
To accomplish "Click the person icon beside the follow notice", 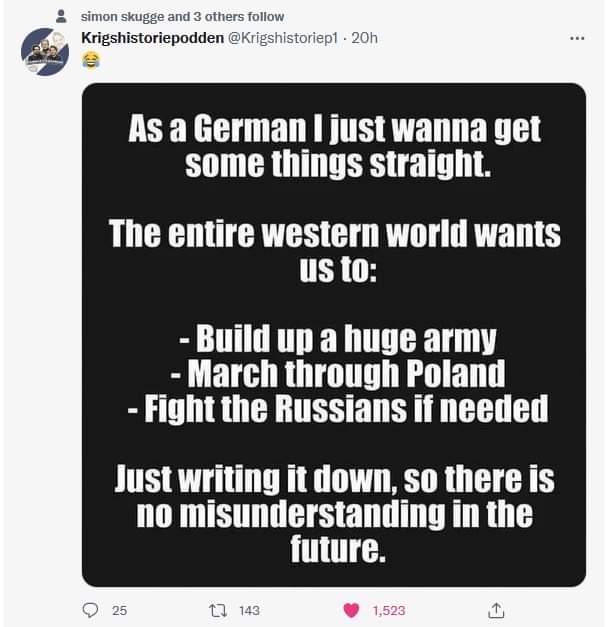I will 61,17.
